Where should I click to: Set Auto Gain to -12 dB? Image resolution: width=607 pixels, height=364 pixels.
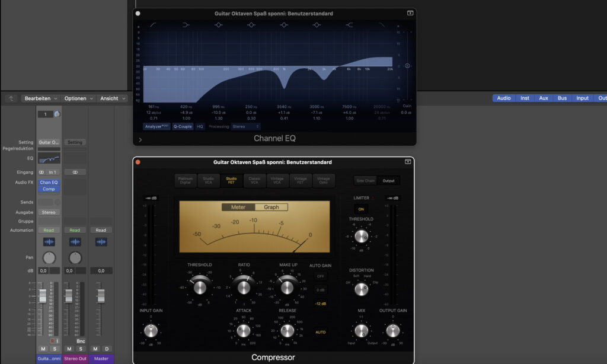320,304
